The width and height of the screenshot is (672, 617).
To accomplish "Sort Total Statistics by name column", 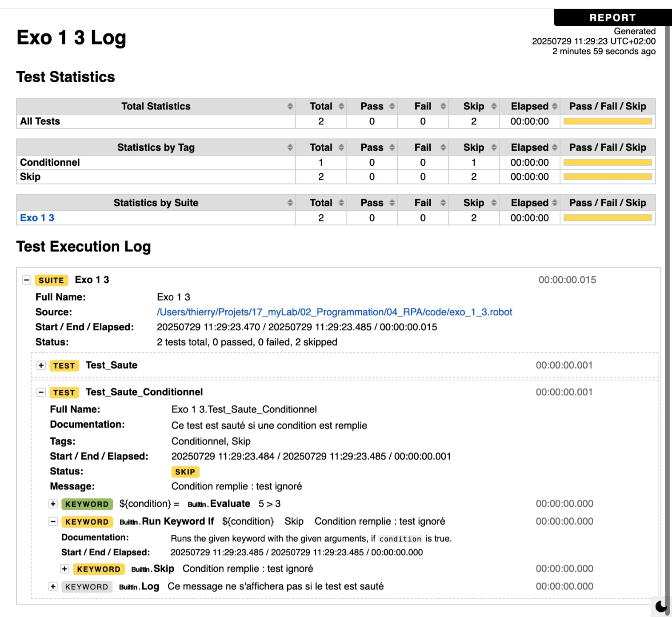I will [x=156, y=106].
